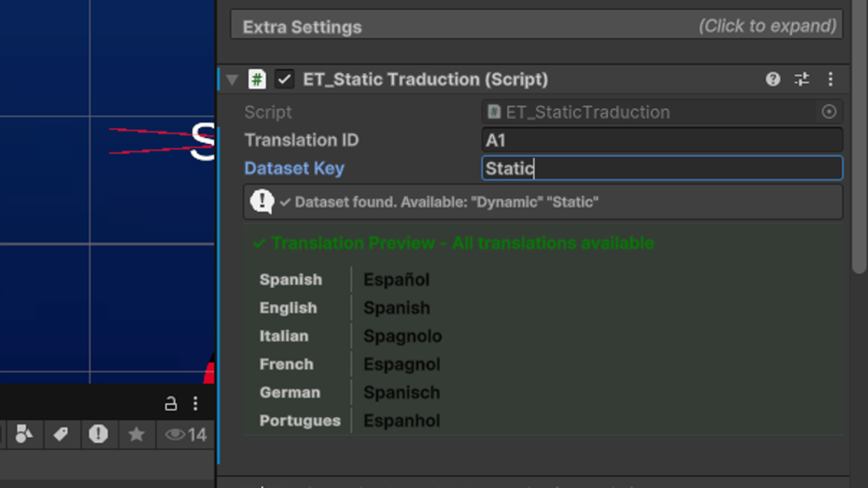Screen dimensions: 868x488
Task: Click the Inspector vertical scrollbar
Action: (x=859, y=136)
